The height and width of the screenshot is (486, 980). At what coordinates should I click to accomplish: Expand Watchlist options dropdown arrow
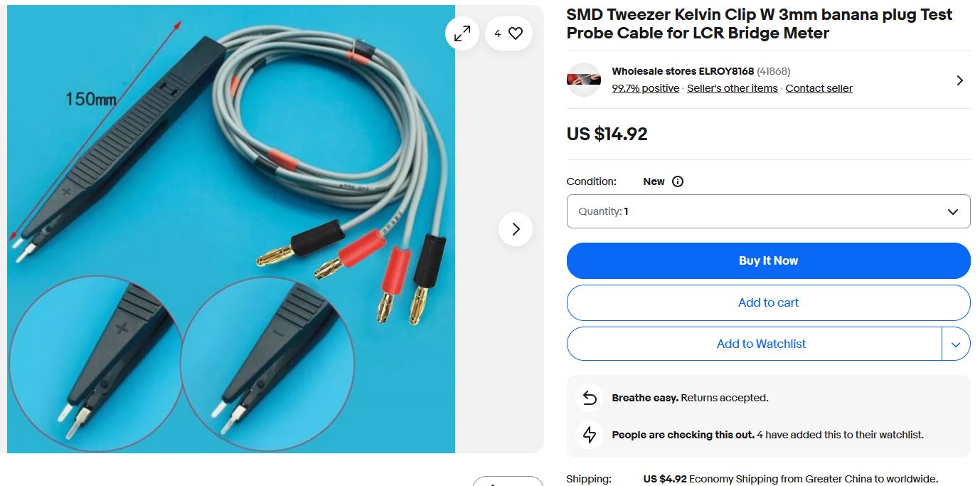point(956,344)
